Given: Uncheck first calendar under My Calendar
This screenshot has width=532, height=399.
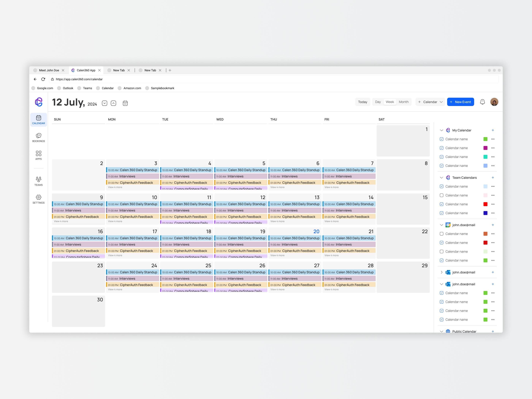Looking at the screenshot, I should (441, 139).
